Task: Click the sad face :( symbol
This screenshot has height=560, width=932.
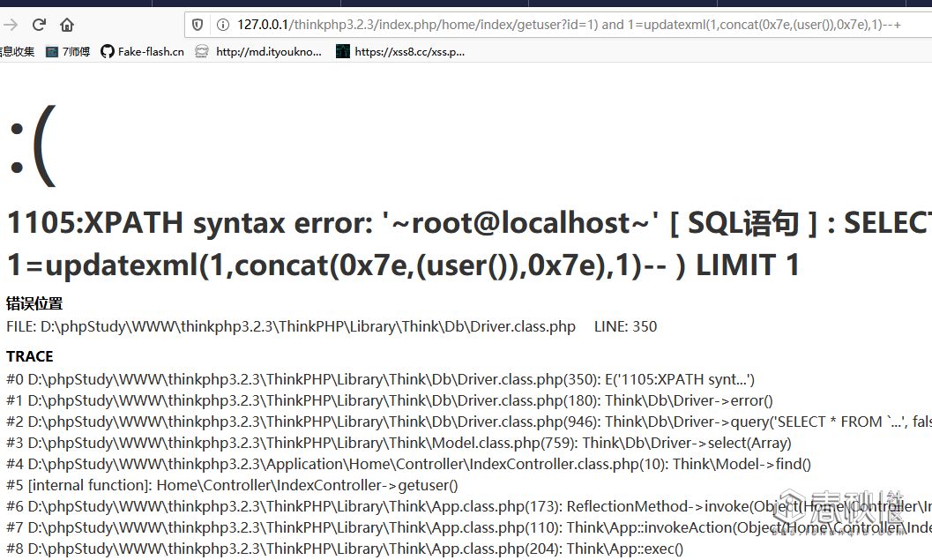Action: coord(34,146)
